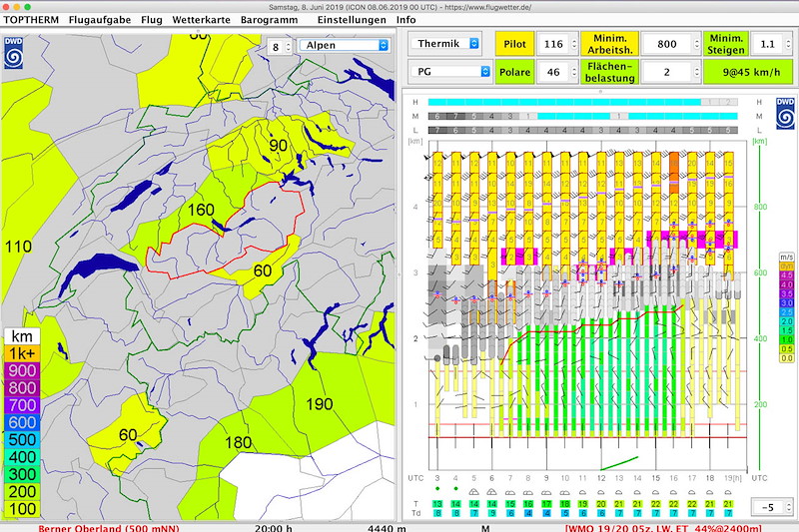Click the yellow Pilot button
This screenshot has height=532, width=799.
(514, 44)
